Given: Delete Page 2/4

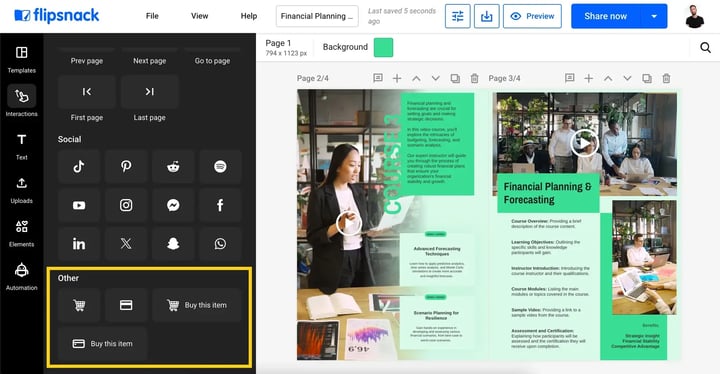Looking at the screenshot, I should (474, 78).
